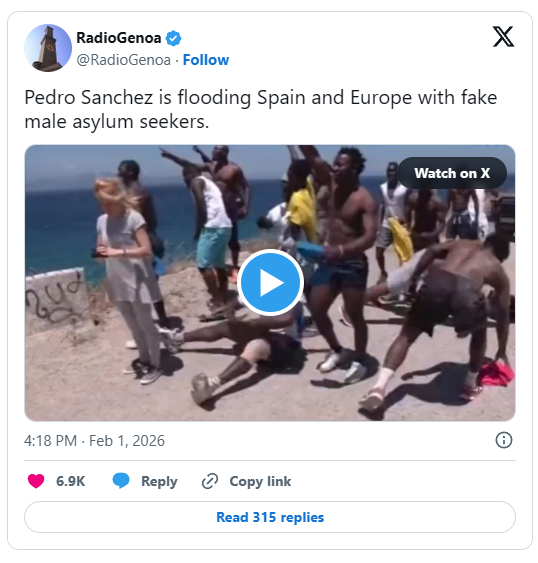This screenshot has width=538, height=563.
Task: Follow the RadioGenoa account
Action: click(x=206, y=60)
